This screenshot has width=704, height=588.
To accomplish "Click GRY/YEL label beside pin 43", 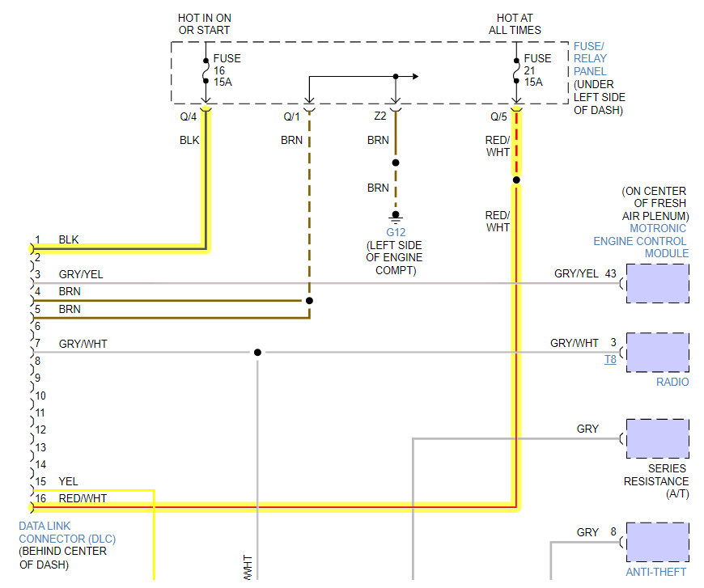I will tap(576, 274).
